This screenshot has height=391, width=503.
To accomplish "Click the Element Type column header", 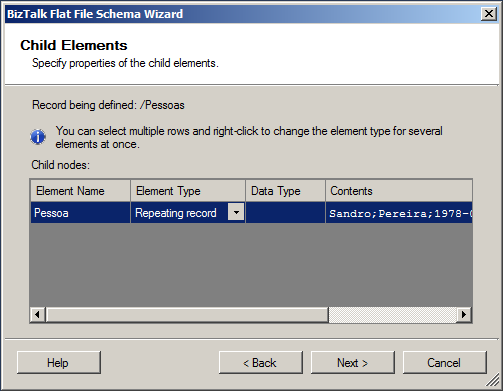I will pos(188,191).
